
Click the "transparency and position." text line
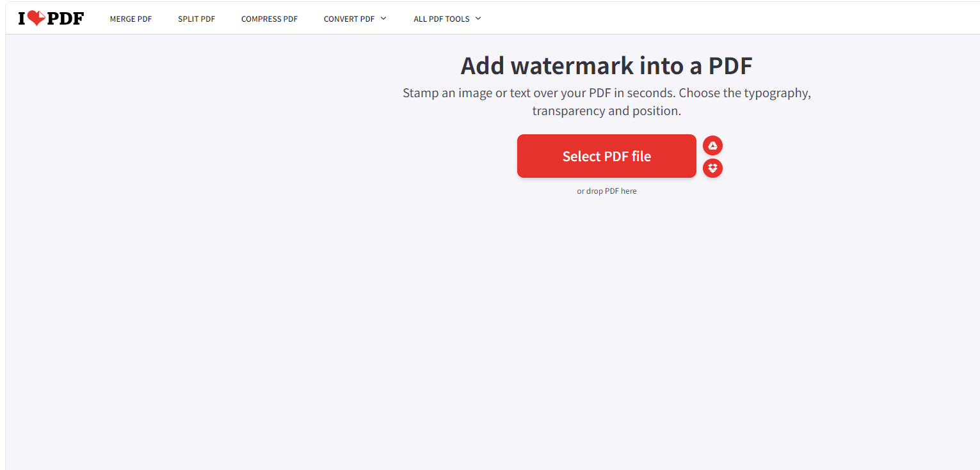606,111
